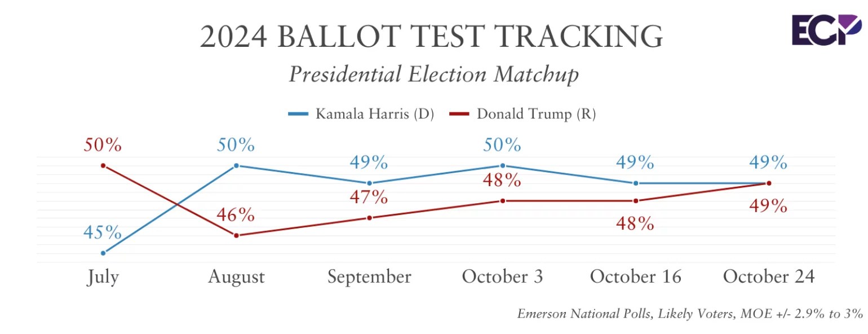Click Trump's July data point at 50%

pos(103,165)
